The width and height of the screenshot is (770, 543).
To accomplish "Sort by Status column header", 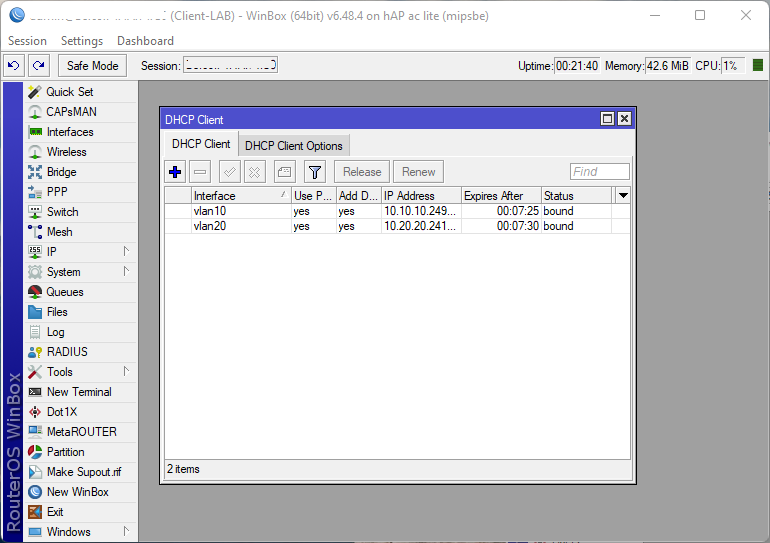I will tap(577, 195).
